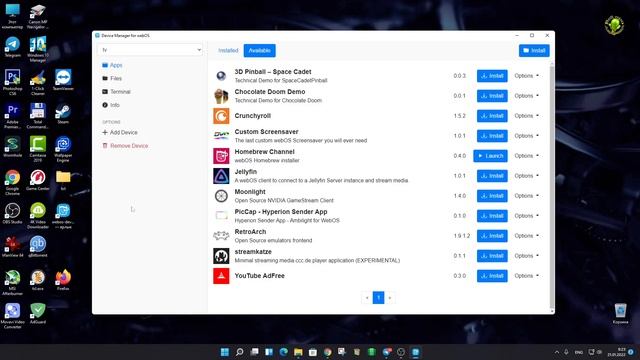Open Telegram desktop shortcut
The height and width of the screenshot is (360, 640).
point(13,47)
